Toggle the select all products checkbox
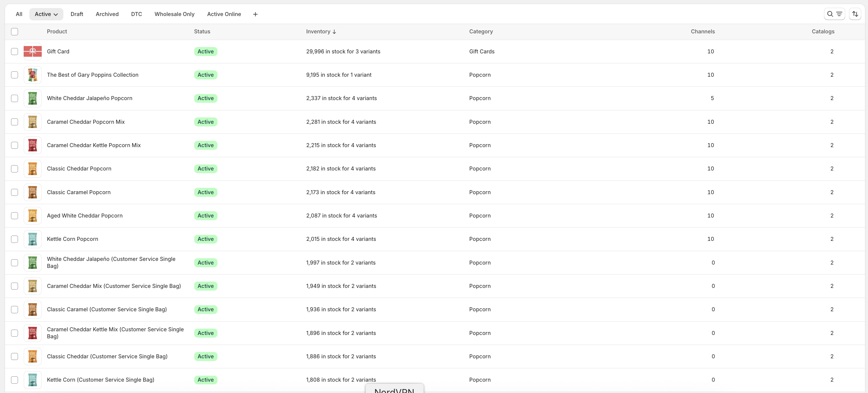This screenshot has height=393, width=868. [14, 32]
